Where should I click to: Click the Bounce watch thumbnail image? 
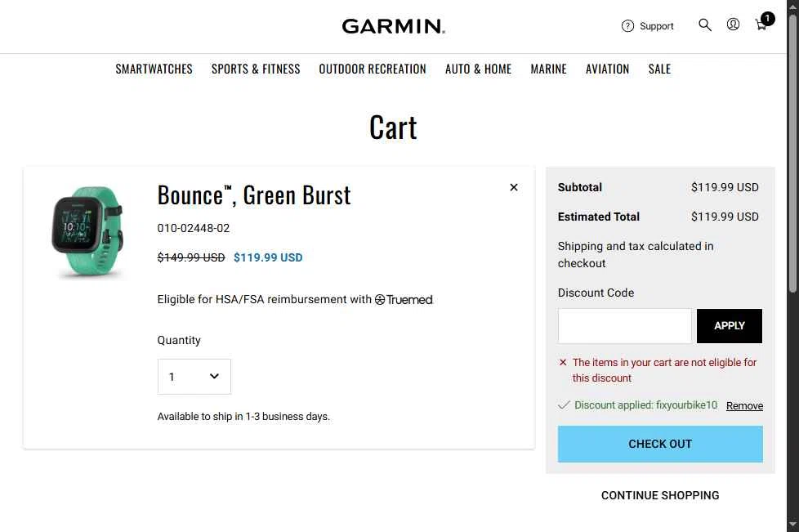[x=87, y=232]
